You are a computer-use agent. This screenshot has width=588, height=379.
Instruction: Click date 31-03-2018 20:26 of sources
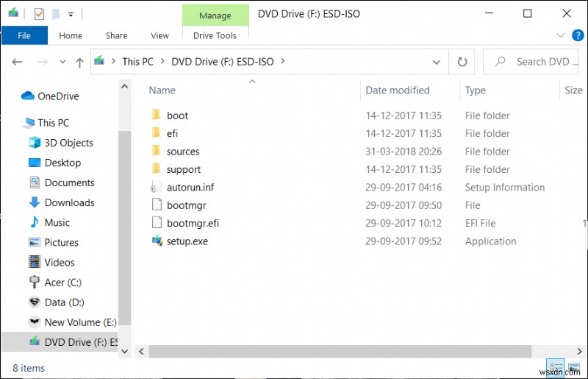tap(404, 152)
